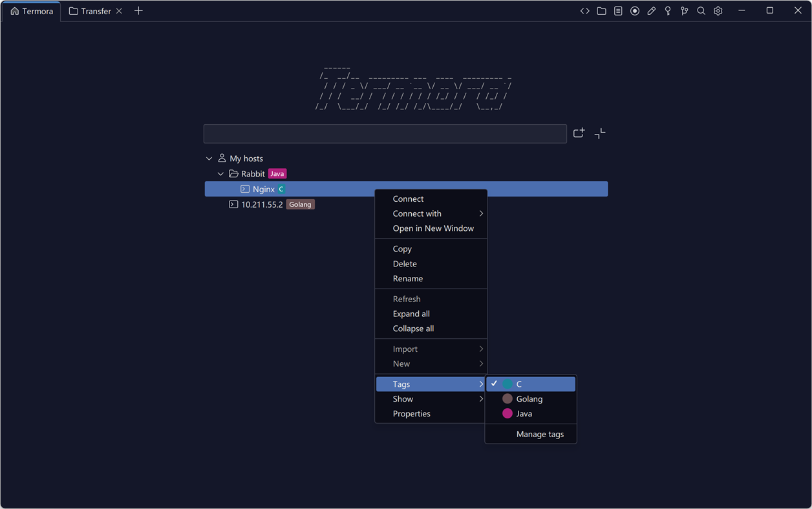Image resolution: width=812 pixels, height=509 pixels.
Task: Click the terminal icon beside Nginx
Action: click(x=245, y=189)
